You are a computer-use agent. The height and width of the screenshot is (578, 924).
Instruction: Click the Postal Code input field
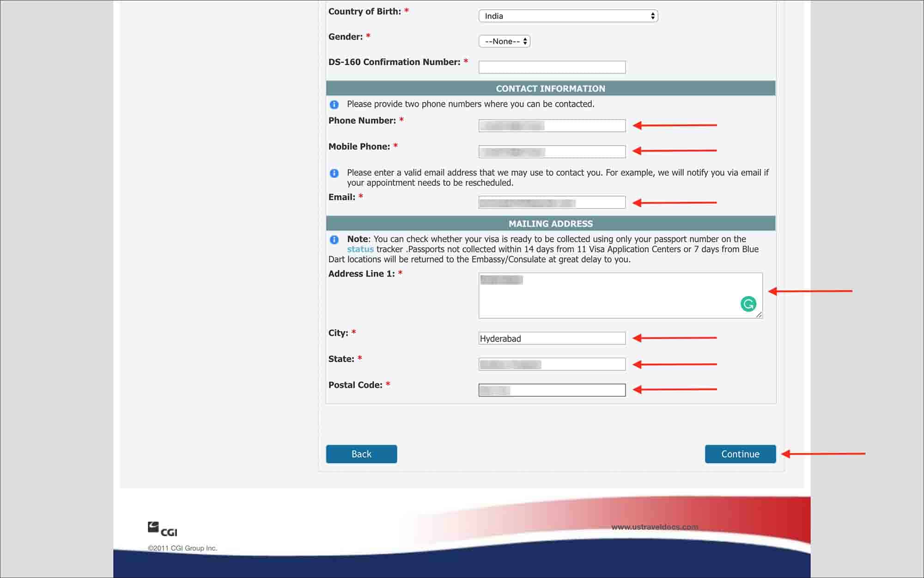click(x=552, y=389)
